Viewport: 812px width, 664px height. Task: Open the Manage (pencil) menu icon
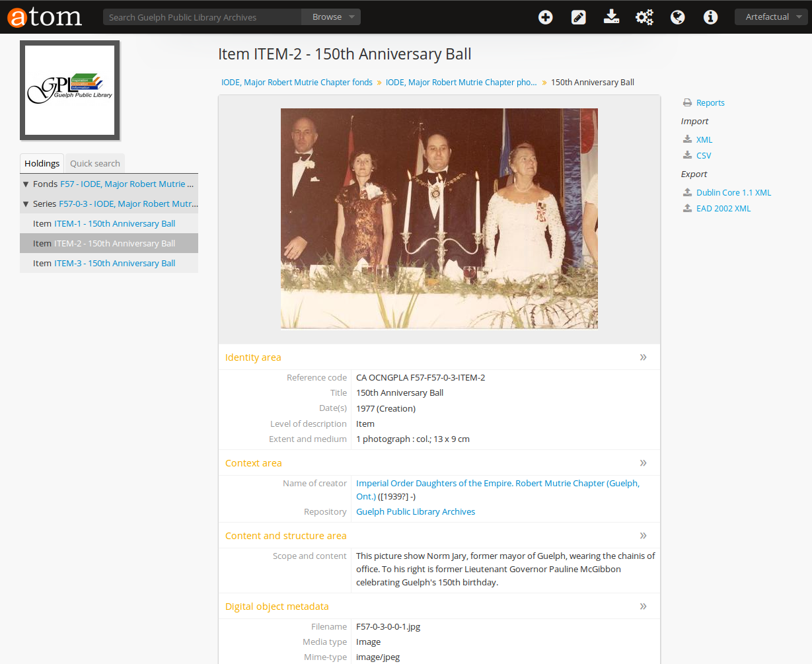tap(578, 17)
